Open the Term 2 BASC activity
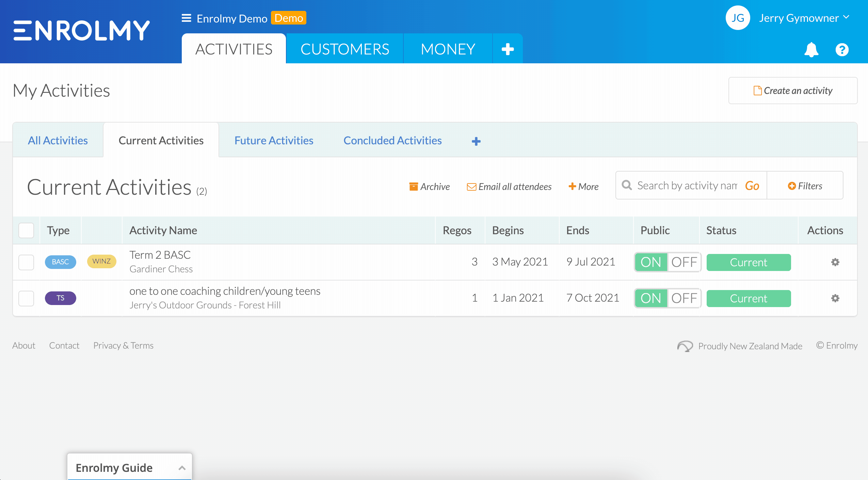 tap(160, 255)
